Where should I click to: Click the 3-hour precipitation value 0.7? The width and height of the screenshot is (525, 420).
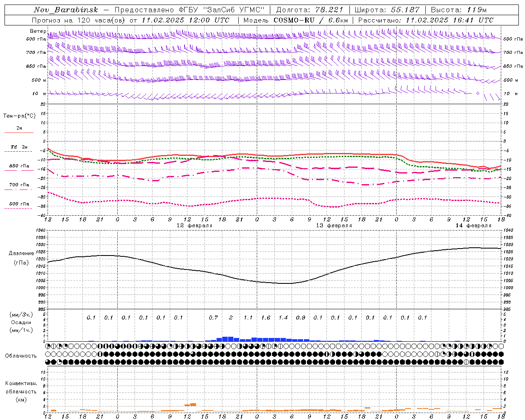[213, 318]
